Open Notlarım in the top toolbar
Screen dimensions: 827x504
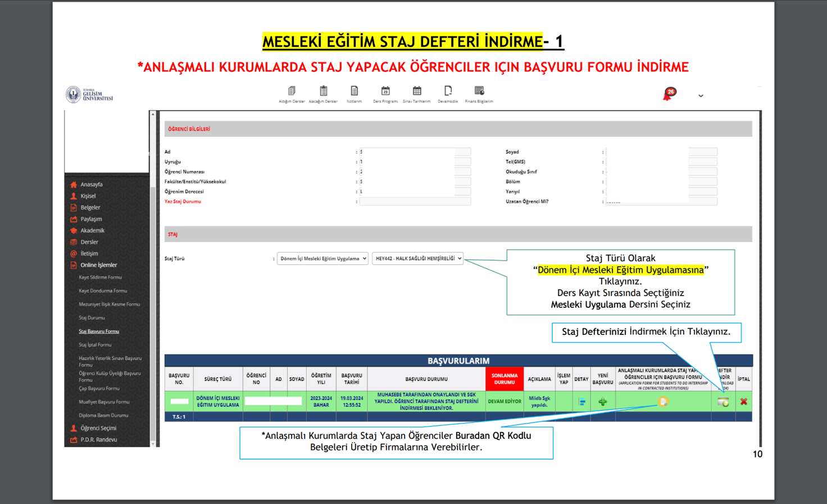[354, 92]
